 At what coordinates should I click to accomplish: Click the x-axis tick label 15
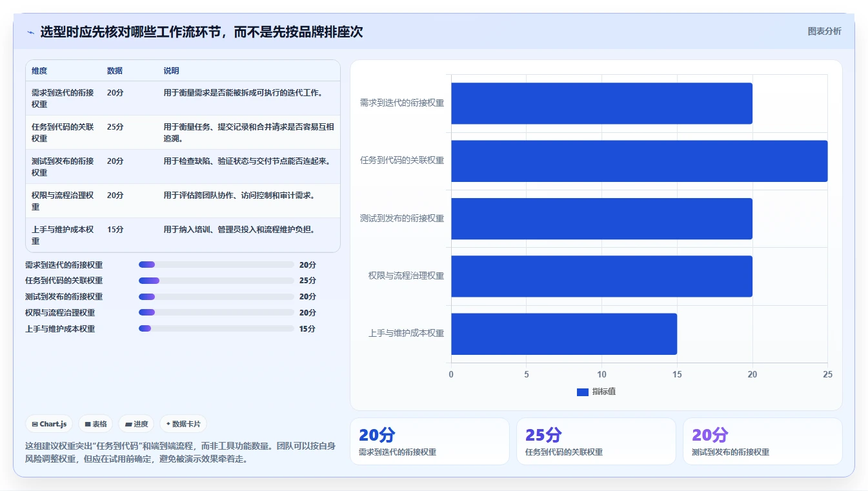(x=677, y=374)
